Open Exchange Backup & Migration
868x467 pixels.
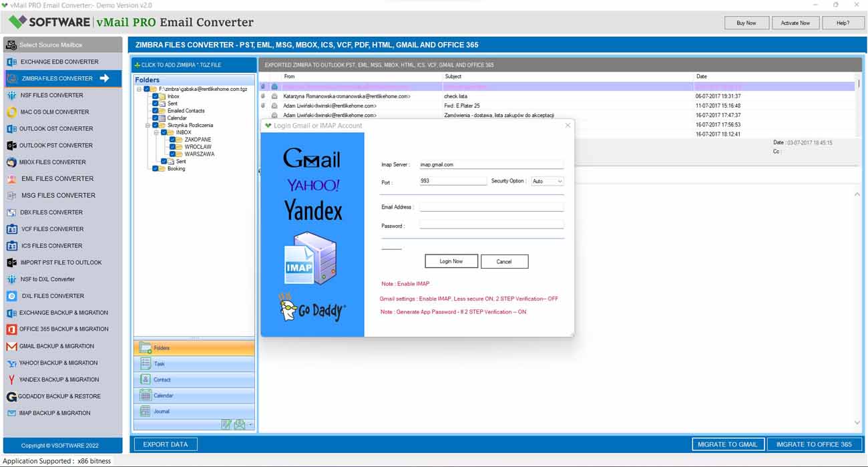coord(63,312)
